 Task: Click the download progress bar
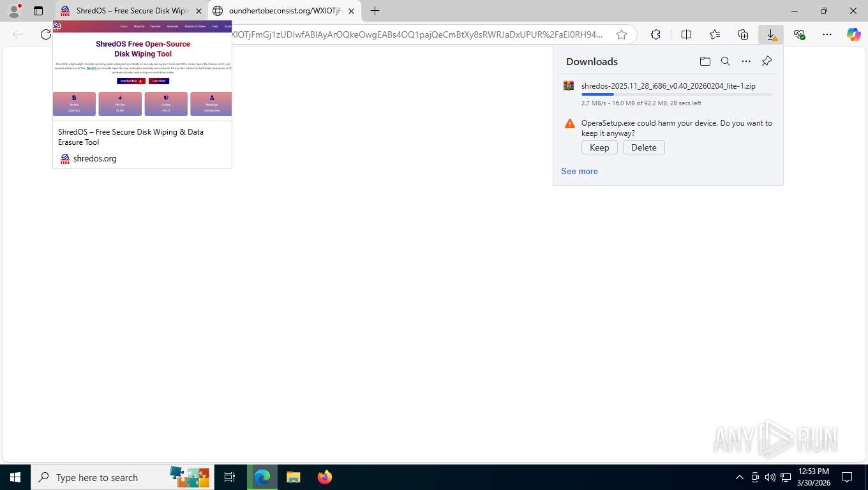tap(677, 94)
